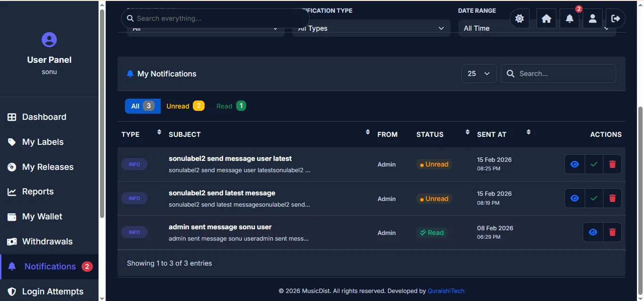This screenshot has width=644, height=301.
Task: Sort table by Sent At column arrows
Action: pyautogui.click(x=528, y=132)
